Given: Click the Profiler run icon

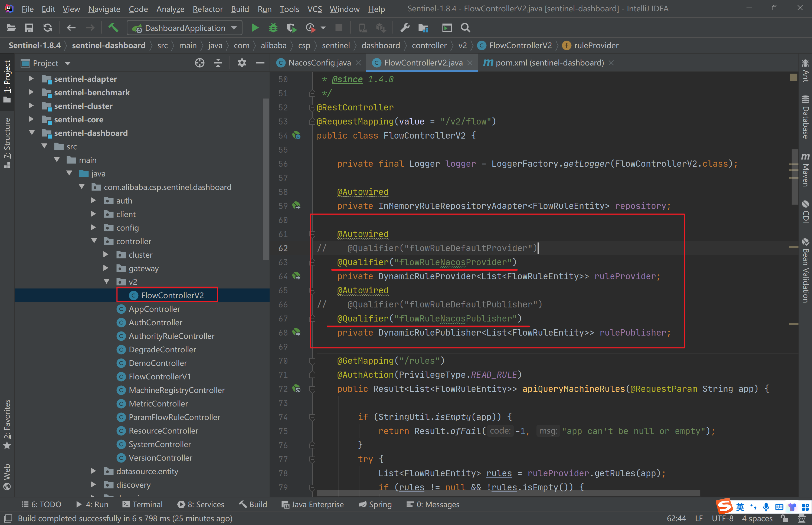Looking at the screenshot, I should [x=310, y=28].
